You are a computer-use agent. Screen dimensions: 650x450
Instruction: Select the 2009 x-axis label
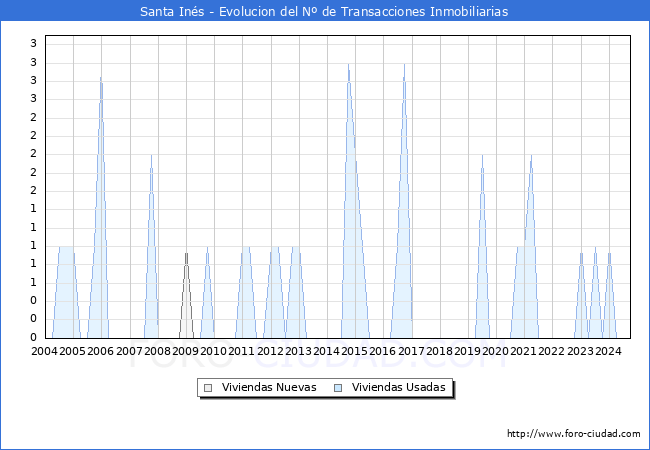(x=185, y=351)
